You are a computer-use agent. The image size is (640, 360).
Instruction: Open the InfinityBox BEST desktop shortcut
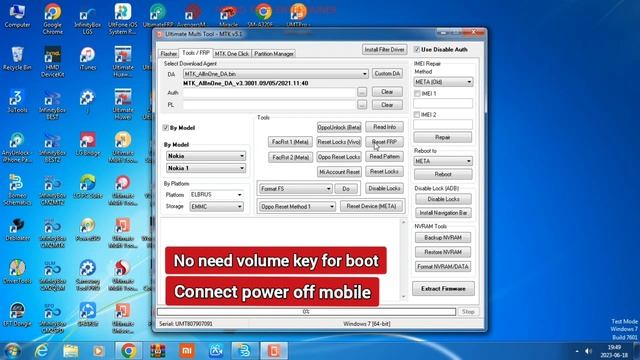[x=53, y=105]
